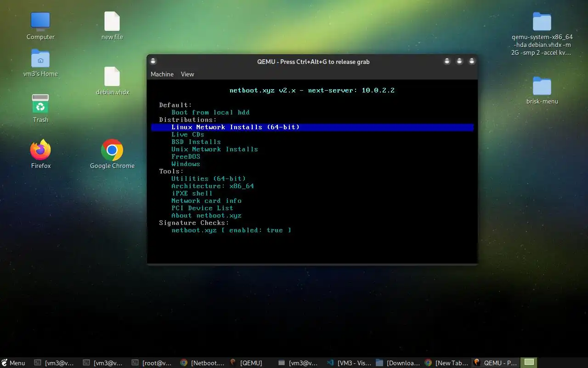
Task: Click the 'Signature Checks:' heading
Action: 194,223
